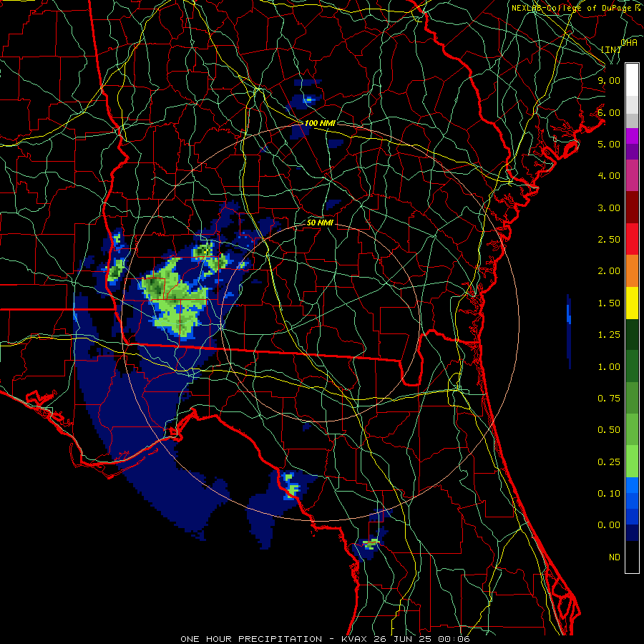Click the white swatch atop the color scale
The height and width of the screenshot is (644, 644).
(632, 79)
